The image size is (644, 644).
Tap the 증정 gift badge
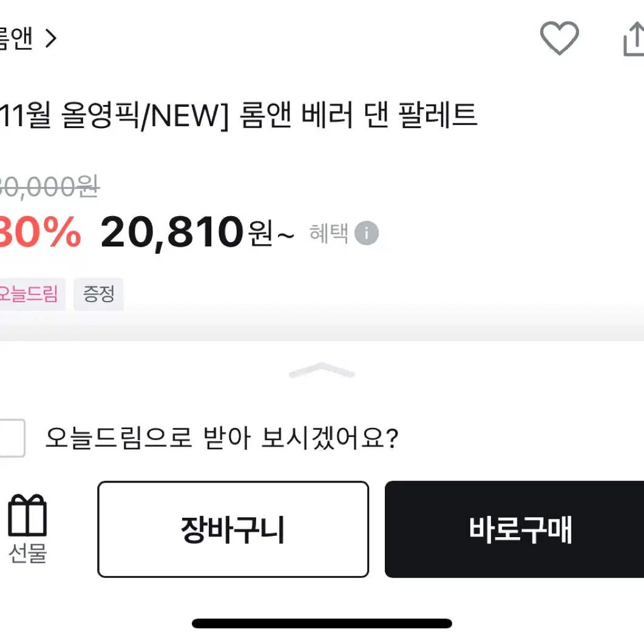(x=98, y=294)
